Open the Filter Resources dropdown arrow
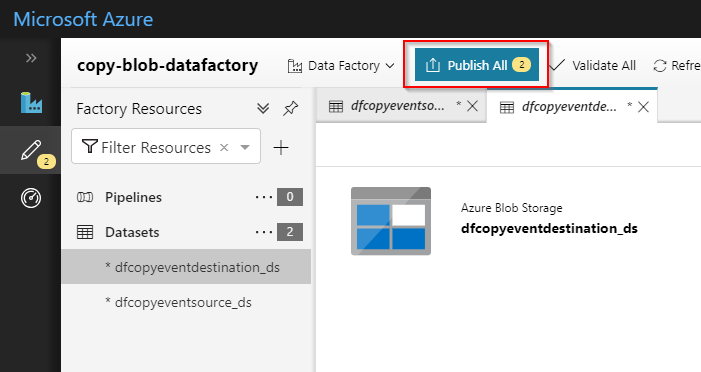The width and height of the screenshot is (701, 372). pos(245,147)
